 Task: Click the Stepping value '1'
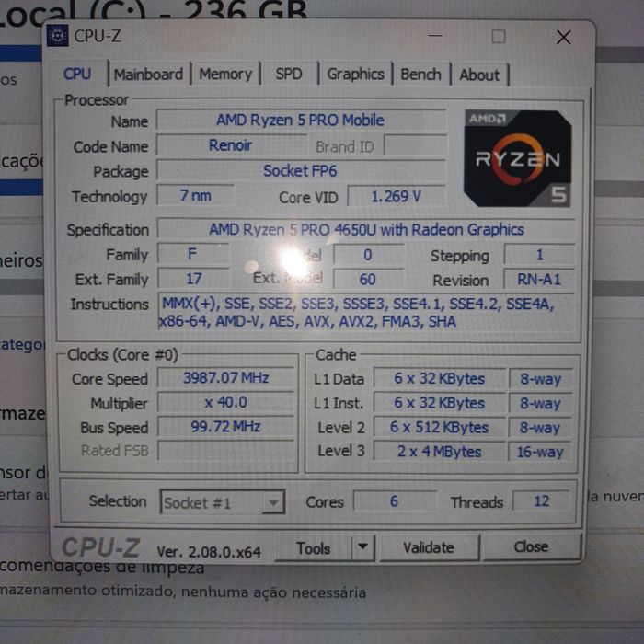pos(540,255)
